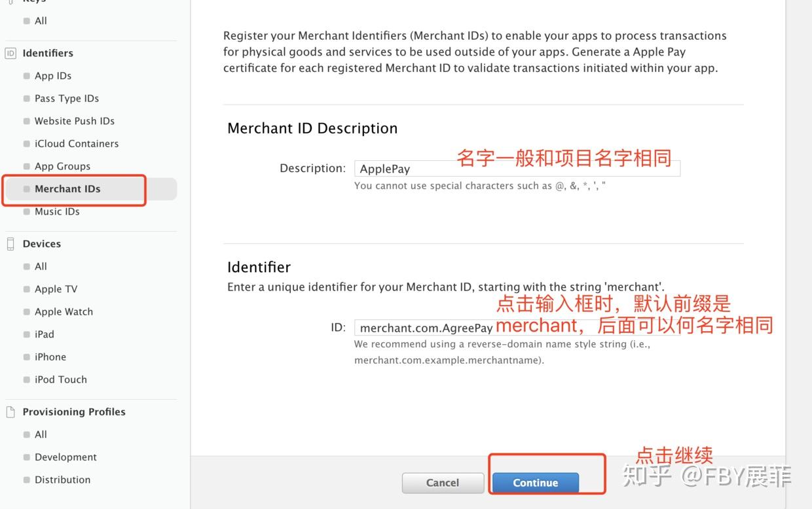The height and width of the screenshot is (509, 812).
Task: Open the Apple TV device list
Action: tap(56, 289)
